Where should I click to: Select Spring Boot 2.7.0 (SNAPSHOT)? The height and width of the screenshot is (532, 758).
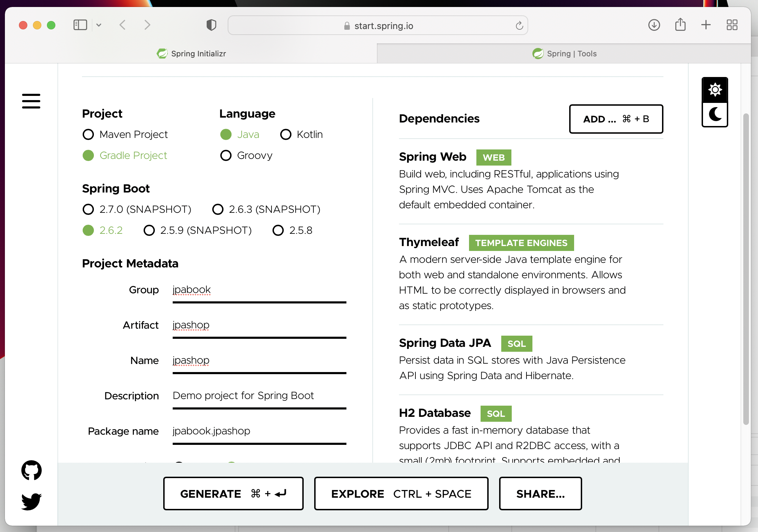[137, 209]
